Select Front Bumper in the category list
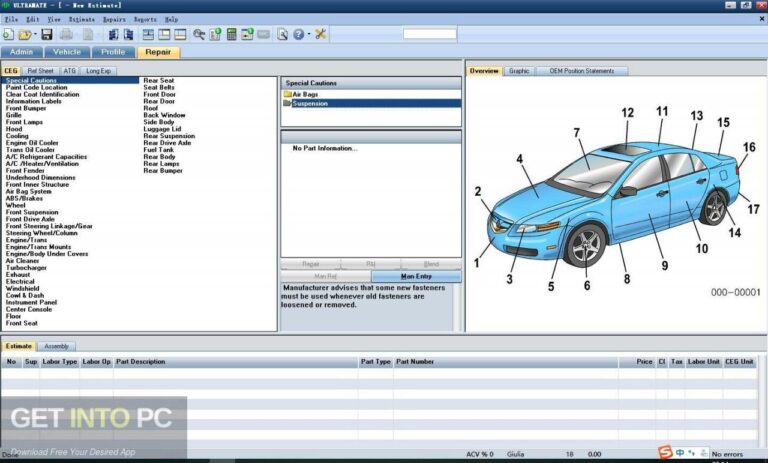The height and width of the screenshot is (463, 768). [x=26, y=108]
